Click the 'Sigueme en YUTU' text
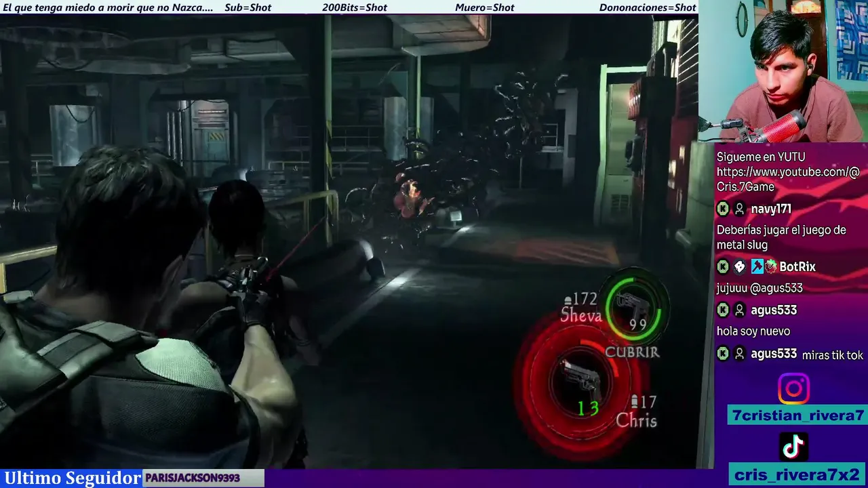The width and height of the screenshot is (868, 488). point(761,157)
